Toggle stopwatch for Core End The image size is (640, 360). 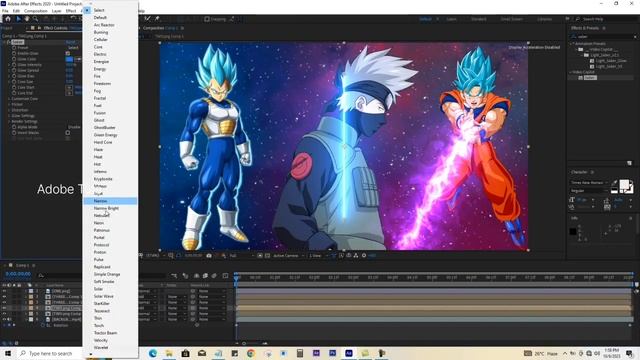[14, 93]
